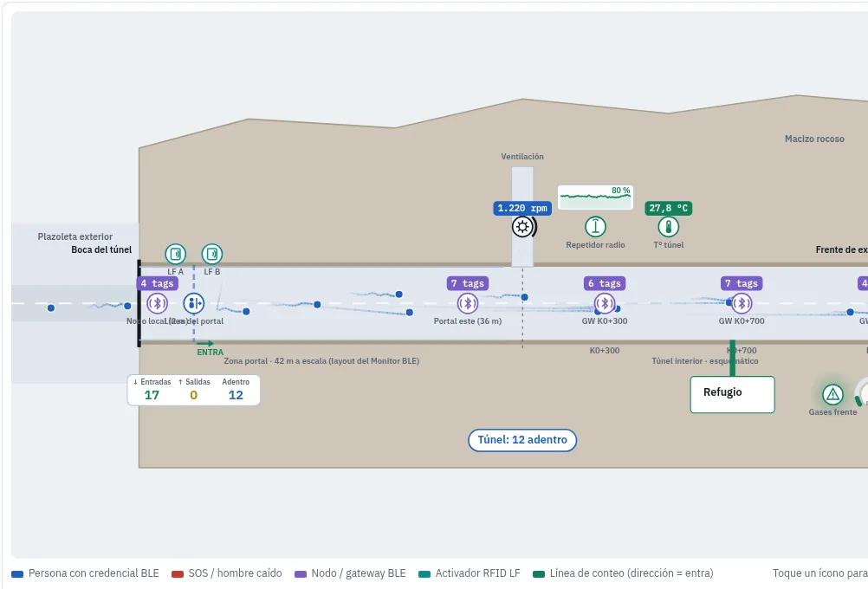Click the K0+300 chainage marker text

(x=605, y=351)
